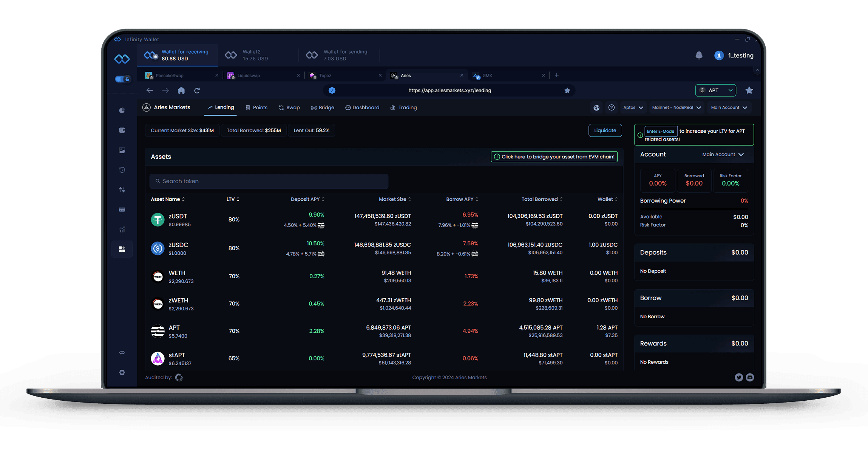Switch to the Lending tab

tap(221, 108)
